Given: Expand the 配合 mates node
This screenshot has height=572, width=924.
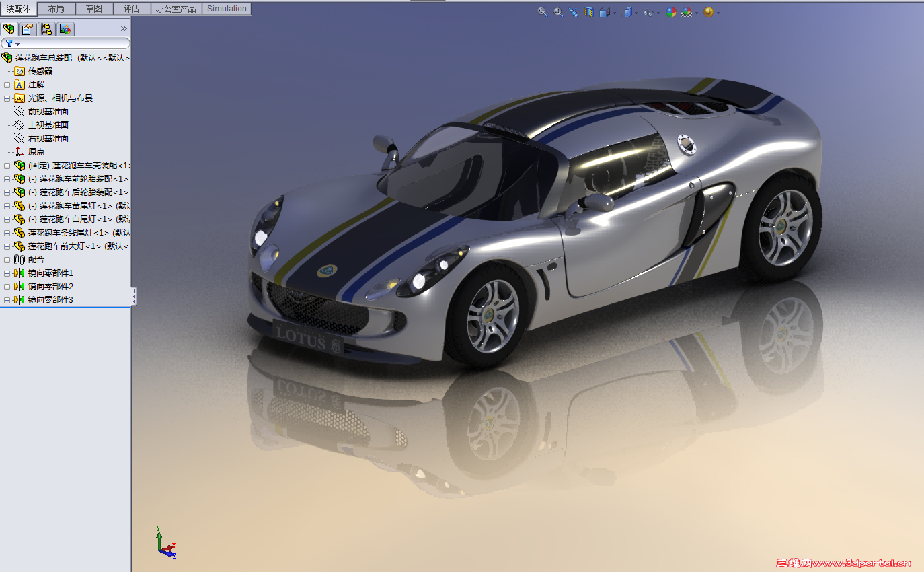Looking at the screenshot, I should pyautogui.click(x=7, y=259).
